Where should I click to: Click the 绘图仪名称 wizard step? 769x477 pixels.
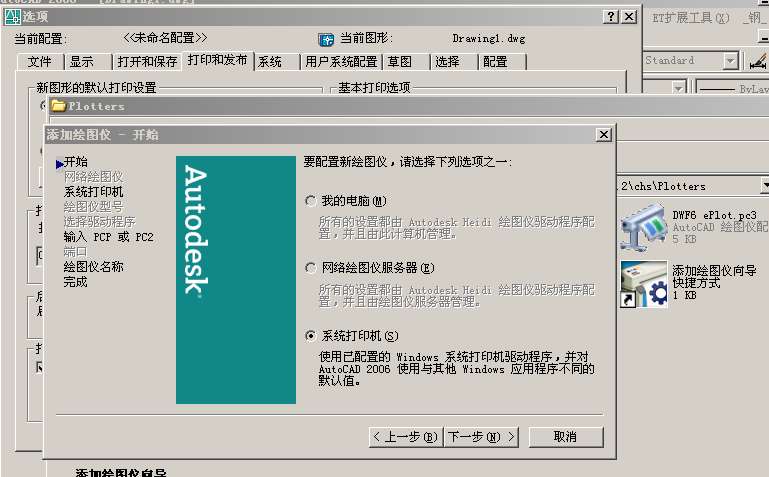pyautogui.click(x=94, y=267)
